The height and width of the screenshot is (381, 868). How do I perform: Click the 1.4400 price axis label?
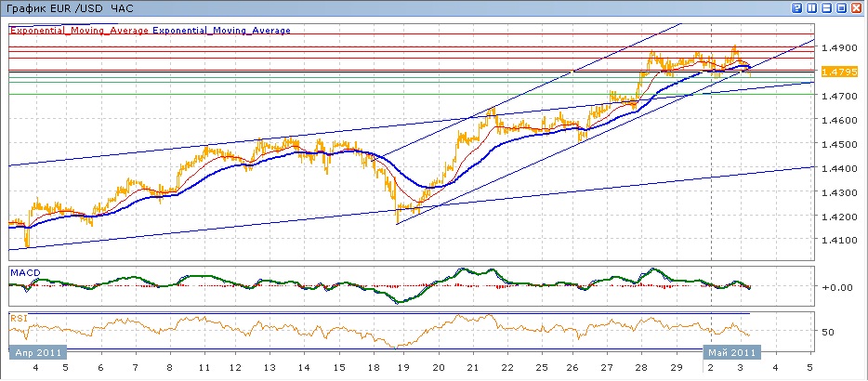click(840, 168)
